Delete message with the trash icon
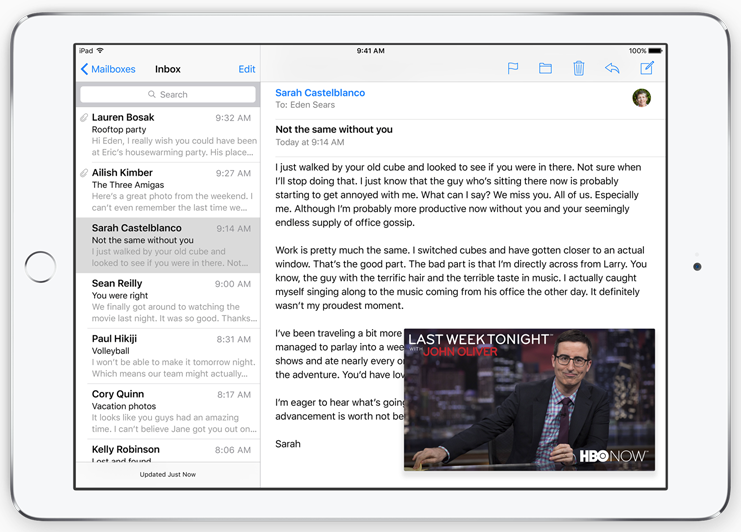The image size is (741, 532). (578, 69)
